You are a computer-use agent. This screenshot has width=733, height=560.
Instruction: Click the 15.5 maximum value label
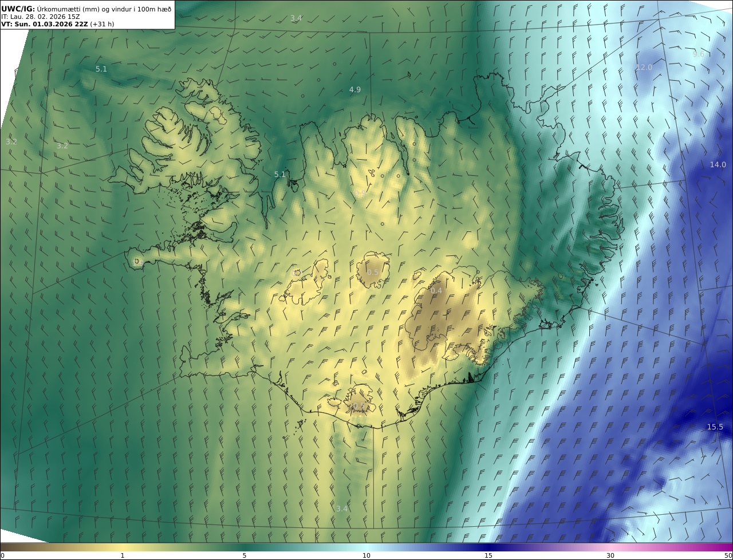tap(715, 427)
